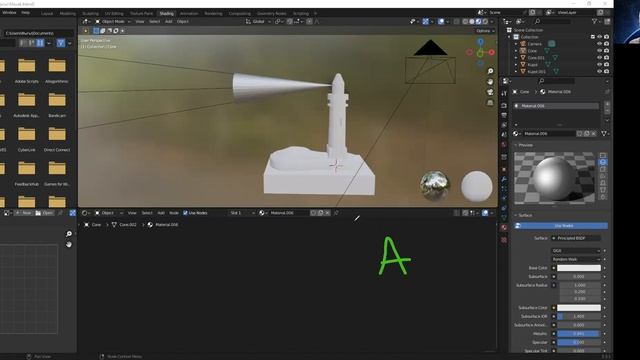The height and width of the screenshot is (360, 640).
Task: Toggle visibility of the Collection
Action: point(600,37)
